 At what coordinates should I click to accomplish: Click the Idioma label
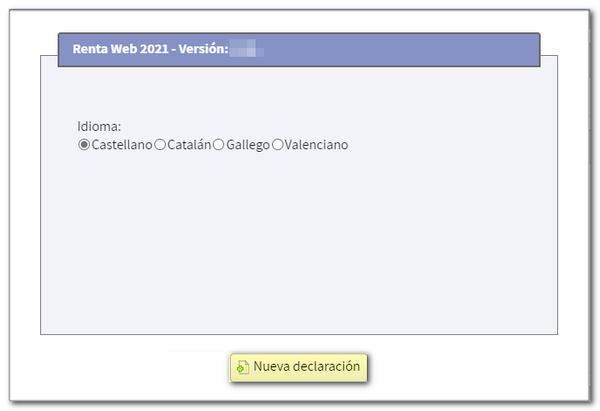(99, 127)
